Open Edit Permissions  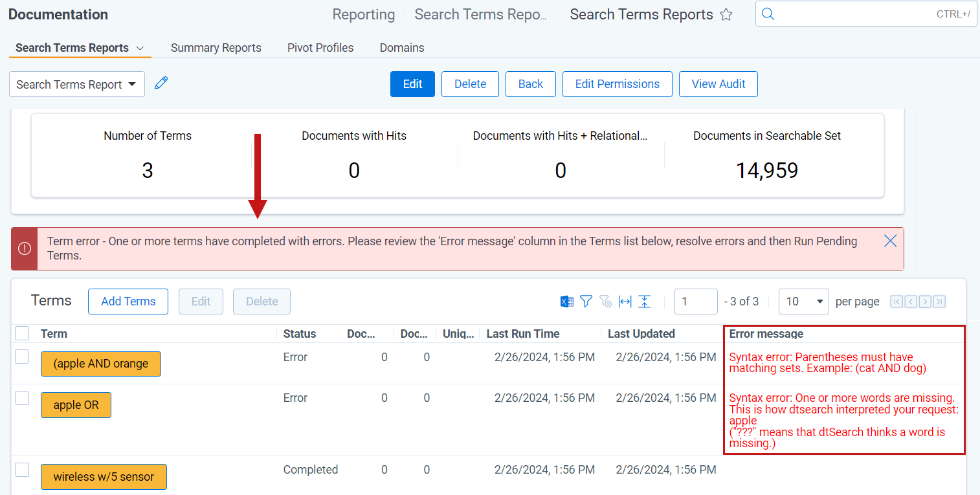pyautogui.click(x=618, y=84)
